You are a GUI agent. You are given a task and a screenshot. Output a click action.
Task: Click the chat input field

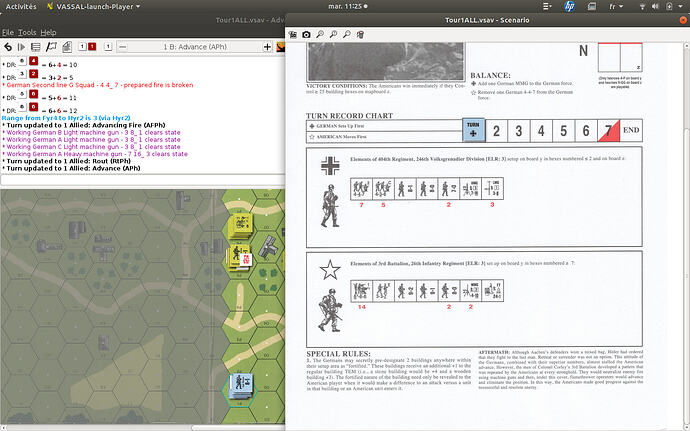(x=143, y=180)
